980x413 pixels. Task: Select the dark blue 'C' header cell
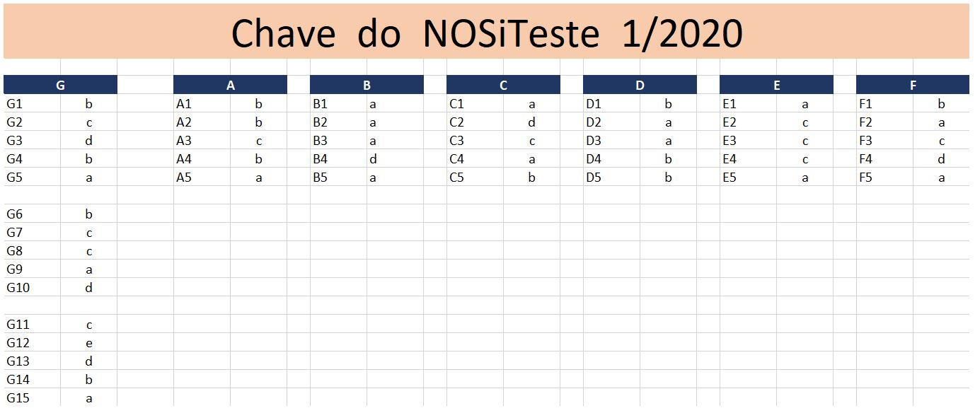tap(503, 85)
